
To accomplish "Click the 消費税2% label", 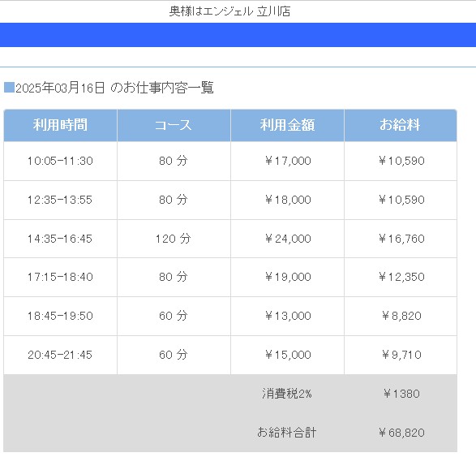I will (287, 394).
